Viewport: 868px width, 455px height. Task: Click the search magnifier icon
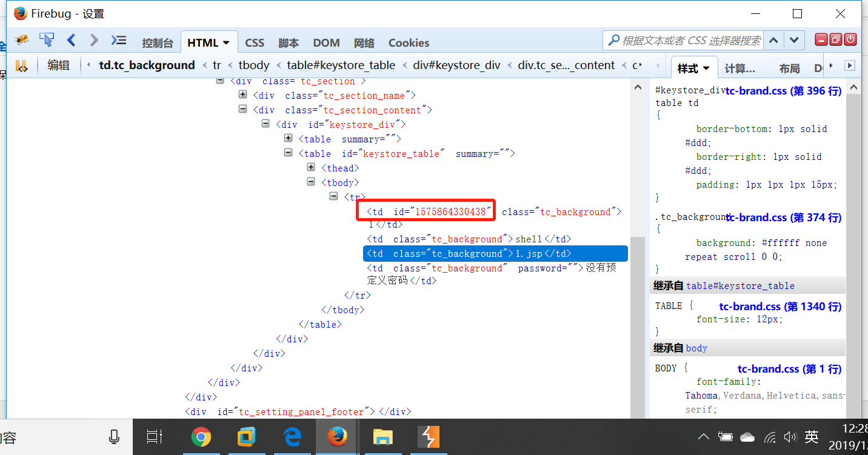[614, 41]
